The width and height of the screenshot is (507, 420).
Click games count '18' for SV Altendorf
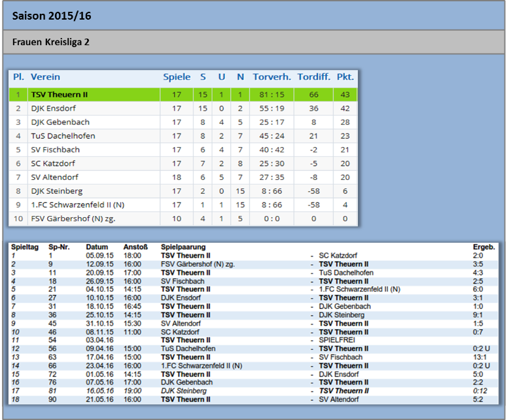click(x=177, y=177)
